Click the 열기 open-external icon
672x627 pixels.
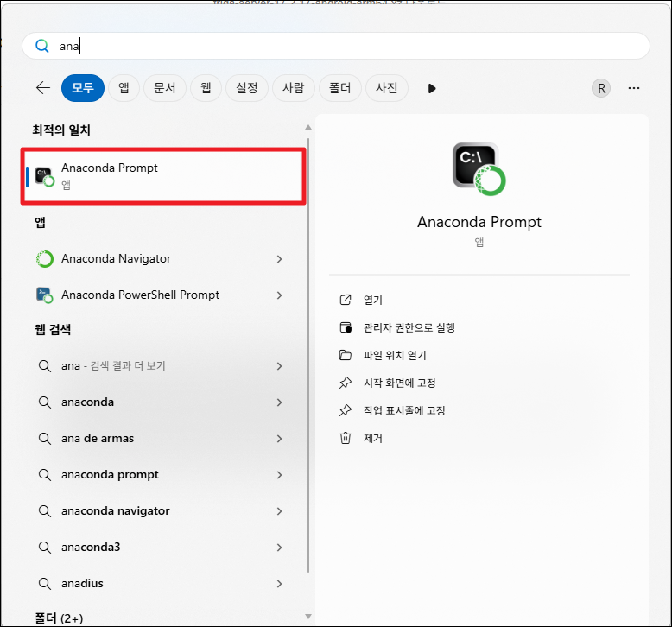click(x=346, y=300)
